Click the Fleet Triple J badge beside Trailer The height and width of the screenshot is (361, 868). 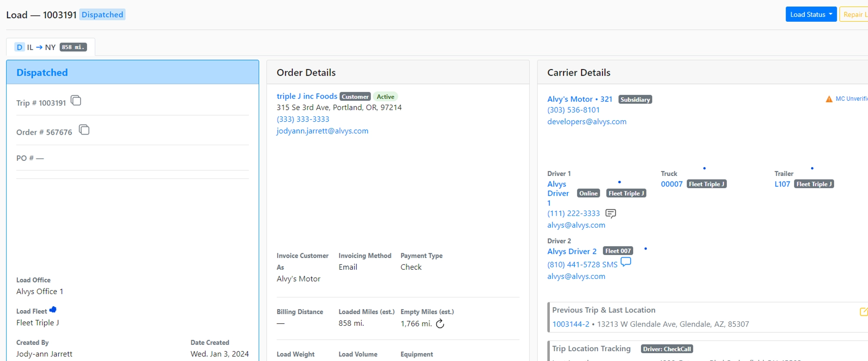point(814,184)
